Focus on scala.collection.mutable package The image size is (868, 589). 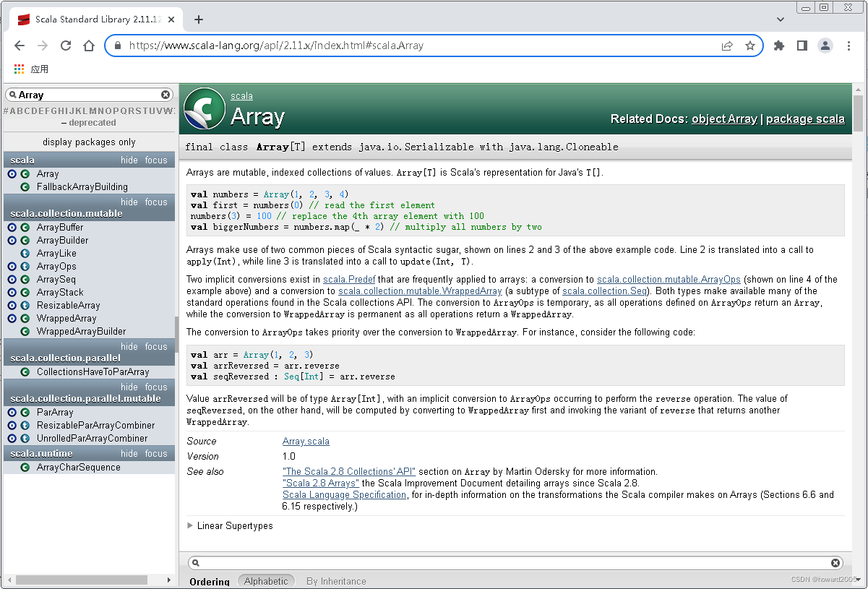point(156,202)
